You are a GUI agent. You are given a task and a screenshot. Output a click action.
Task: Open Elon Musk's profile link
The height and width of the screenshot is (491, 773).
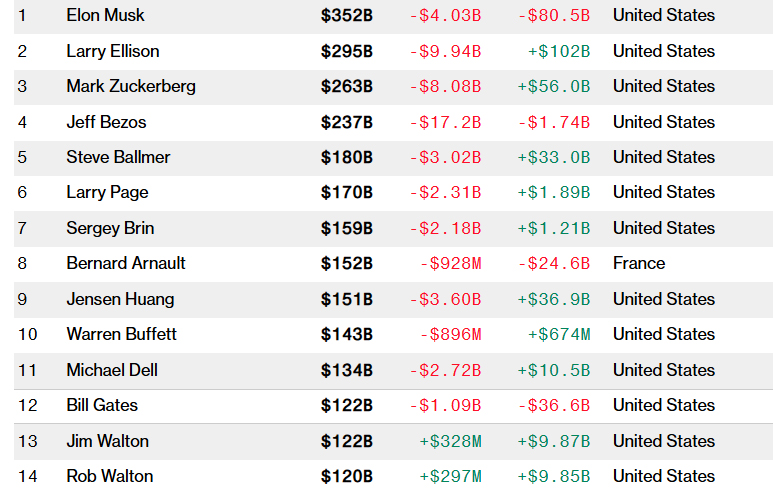[105, 15]
